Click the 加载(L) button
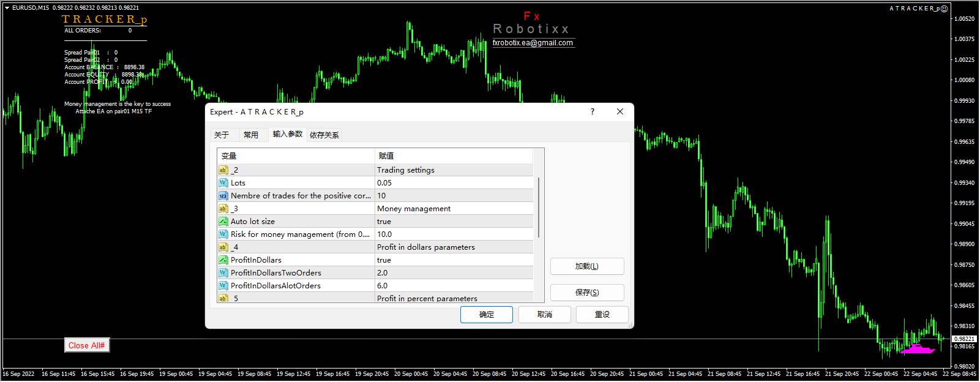 (587, 266)
